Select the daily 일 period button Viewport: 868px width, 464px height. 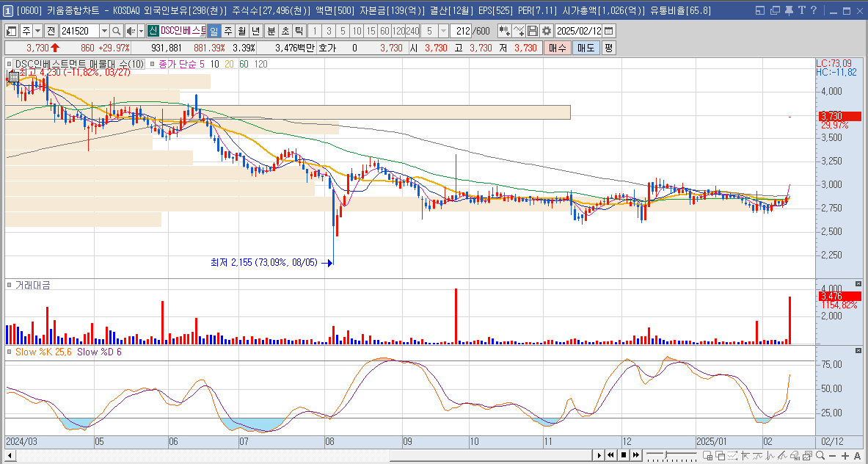pos(214,31)
